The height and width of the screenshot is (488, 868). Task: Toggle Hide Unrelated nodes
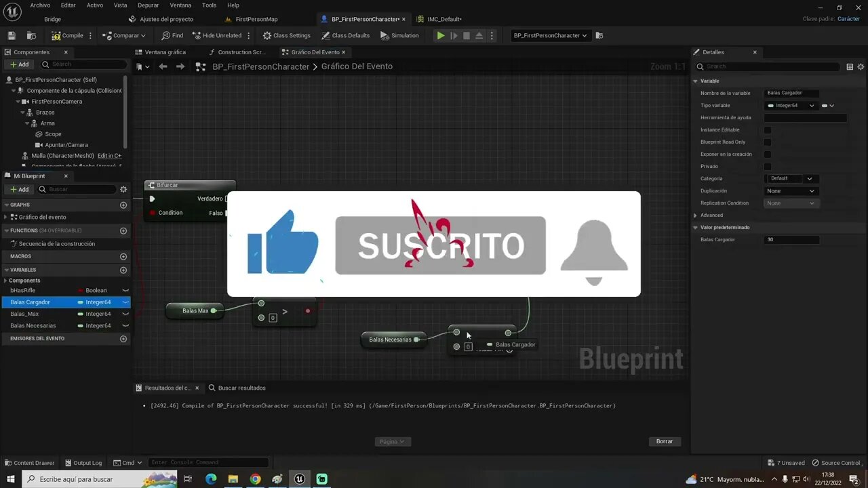coord(216,35)
